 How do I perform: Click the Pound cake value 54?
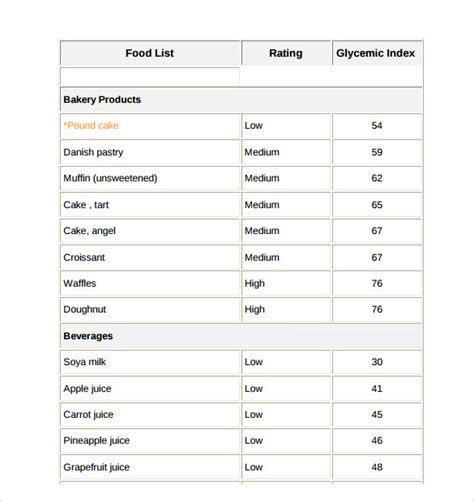(377, 126)
